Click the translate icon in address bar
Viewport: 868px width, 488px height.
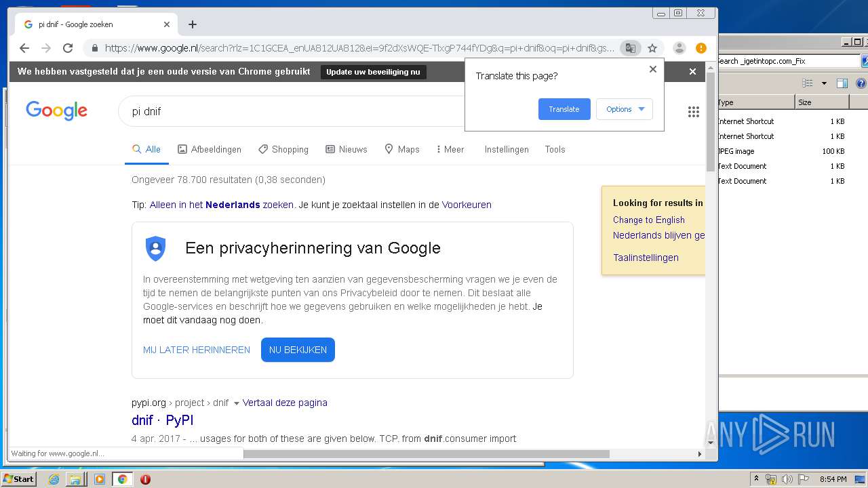click(631, 48)
